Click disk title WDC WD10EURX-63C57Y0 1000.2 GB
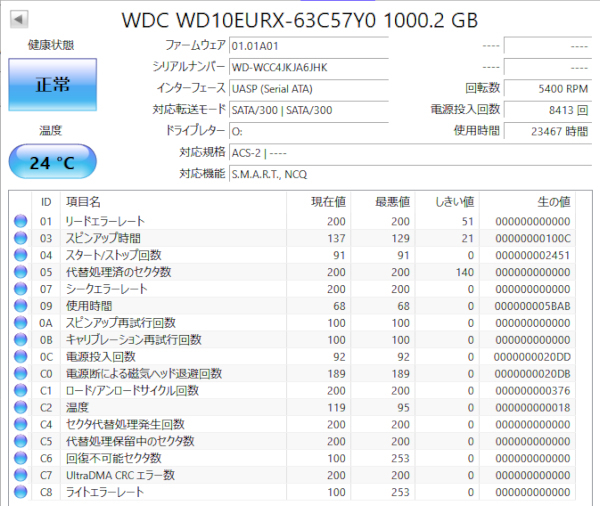 [300, 20]
